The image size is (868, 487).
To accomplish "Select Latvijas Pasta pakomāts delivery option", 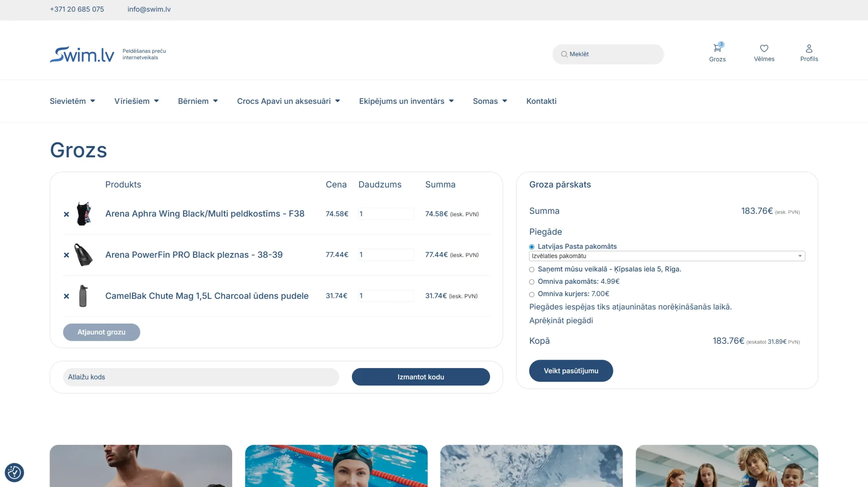I will pyautogui.click(x=532, y=247).
